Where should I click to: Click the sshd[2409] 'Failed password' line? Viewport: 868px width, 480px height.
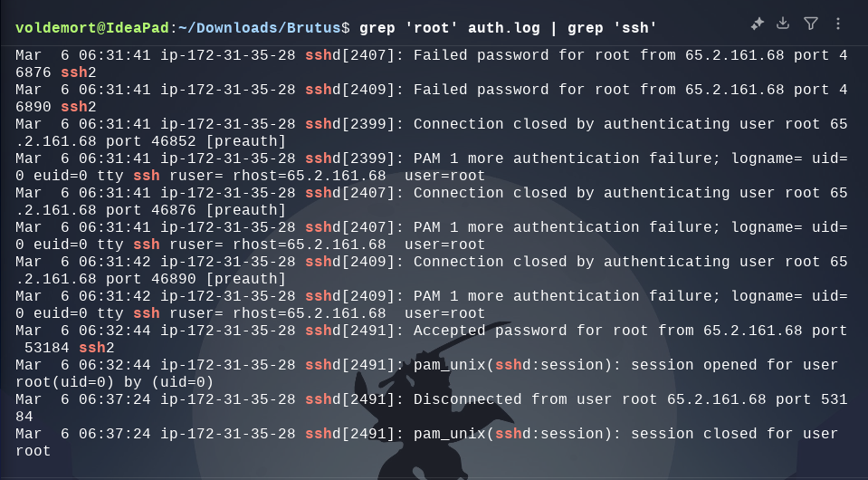[431, 98]
